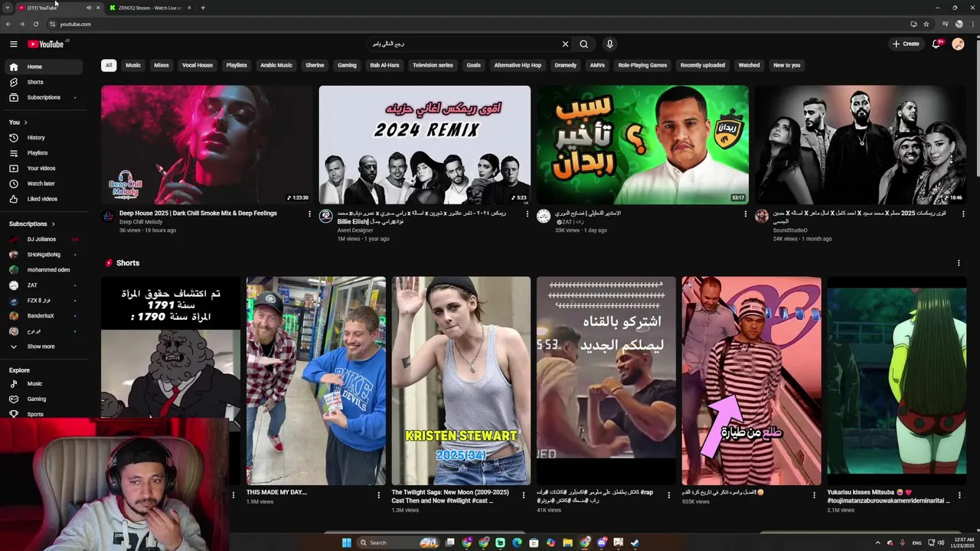The height and width of the screenshot is (551, 980).
Task: Reload the page in the browser
Action: click(35, 24)
